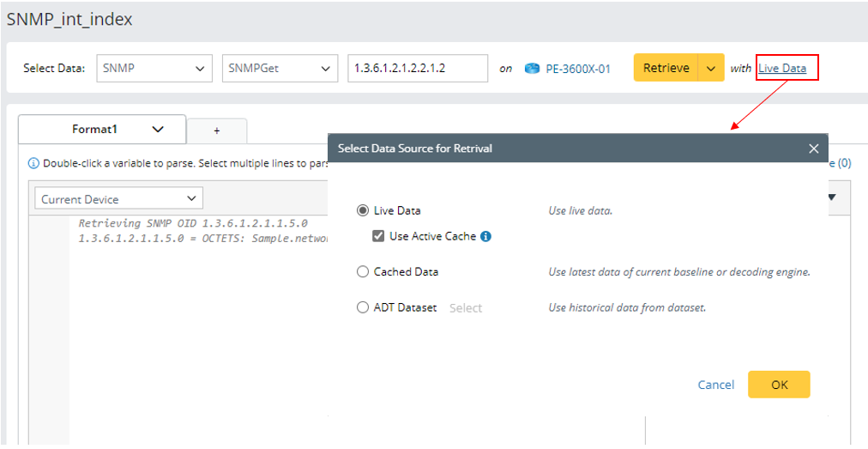The image size is (868, 449).
Task: Toggle the Use Active Cache checkbox
Action: 378,236
